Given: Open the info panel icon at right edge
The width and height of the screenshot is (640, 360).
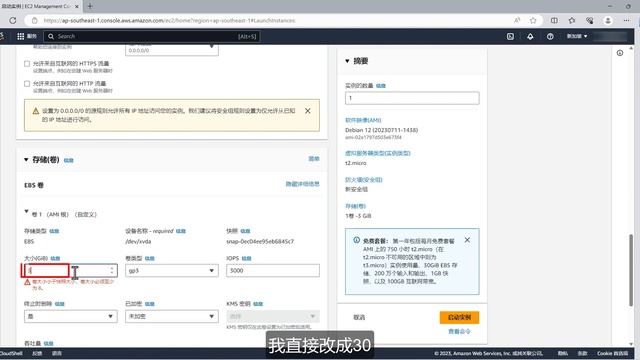Looking at the screenshot, I should pyautogui.click(x=620, y=53).
